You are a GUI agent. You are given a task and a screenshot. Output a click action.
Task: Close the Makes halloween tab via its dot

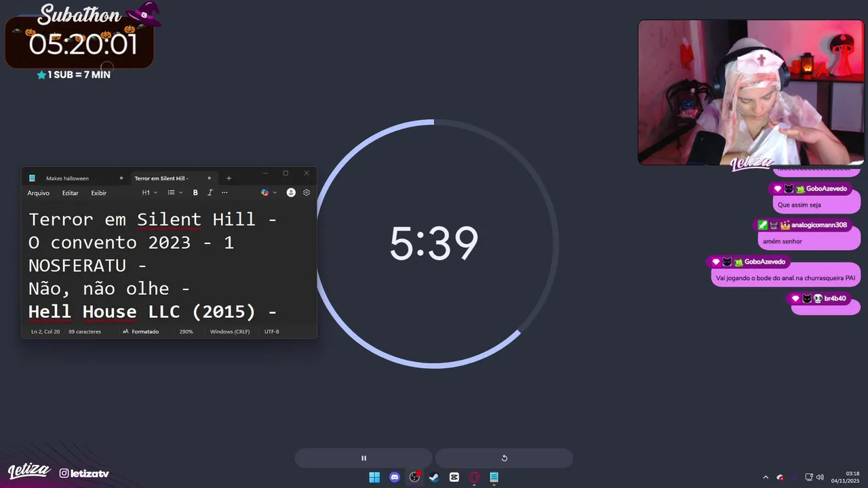click(x=121, y=178)
